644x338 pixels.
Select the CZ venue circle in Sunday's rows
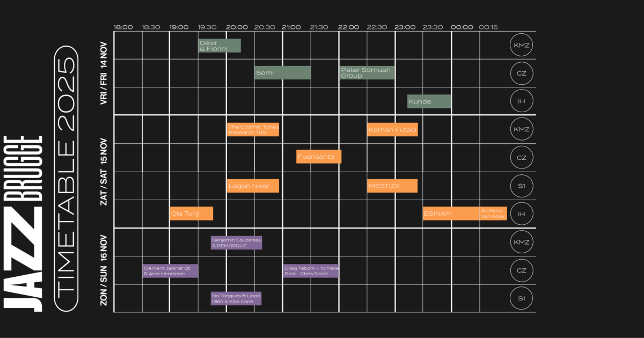(521, 270)
